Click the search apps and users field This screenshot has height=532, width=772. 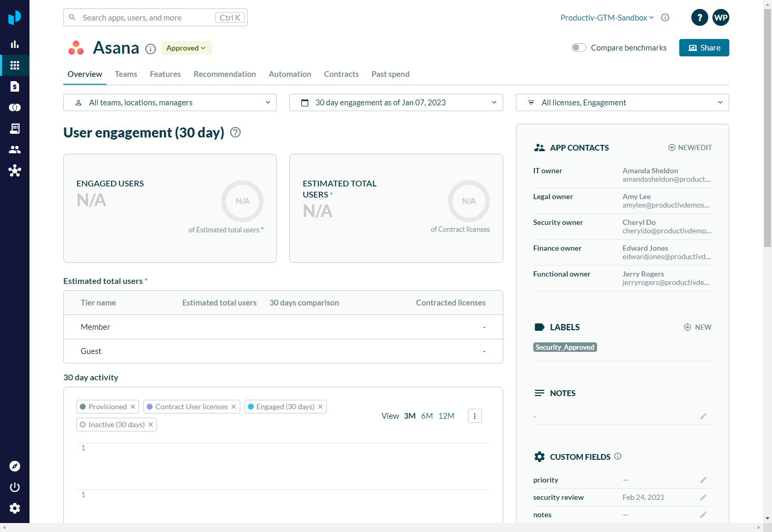148,18
